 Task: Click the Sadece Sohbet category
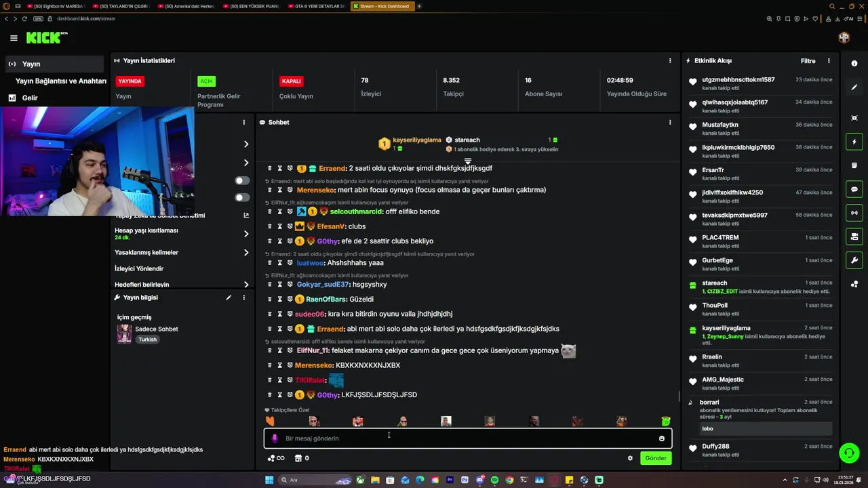pyautogui.click(x=157, y=329)
